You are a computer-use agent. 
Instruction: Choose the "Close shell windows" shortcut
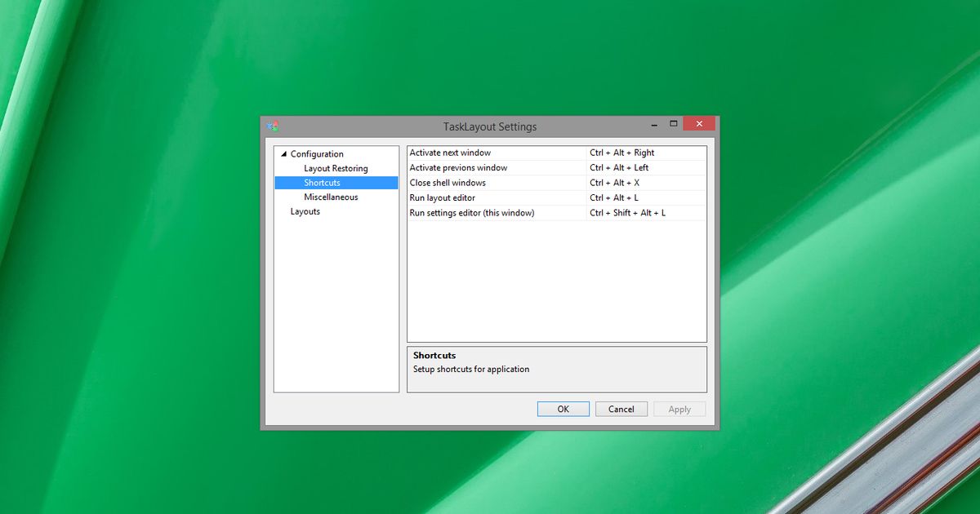coord(448,182)
